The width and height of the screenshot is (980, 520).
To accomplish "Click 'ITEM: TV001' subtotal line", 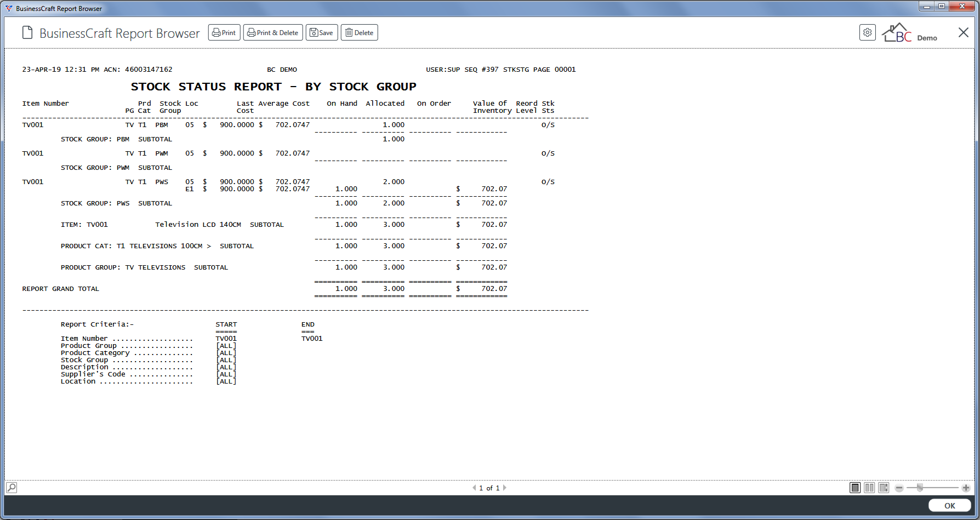I will click(x=172, y=225).
